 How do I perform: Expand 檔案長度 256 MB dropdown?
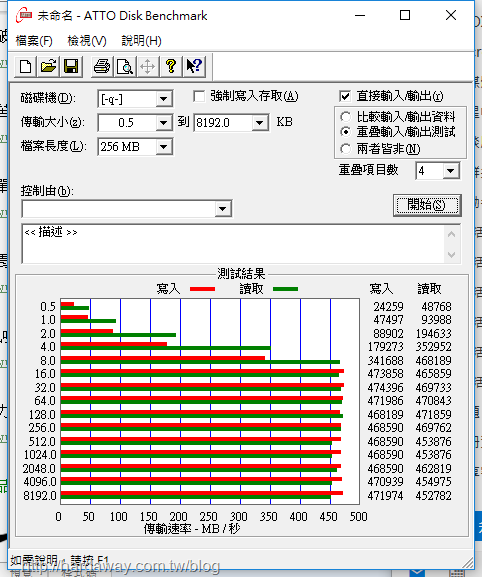(163, 147)
